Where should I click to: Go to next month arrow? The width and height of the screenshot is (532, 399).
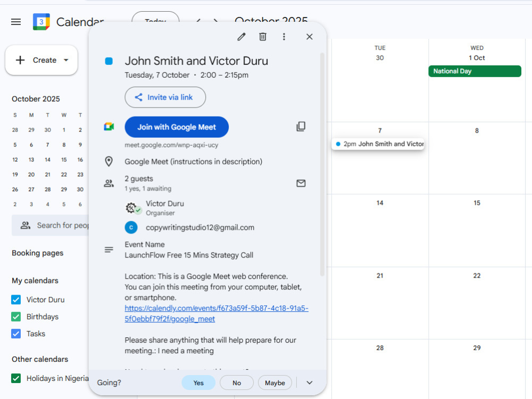(216, 21)
